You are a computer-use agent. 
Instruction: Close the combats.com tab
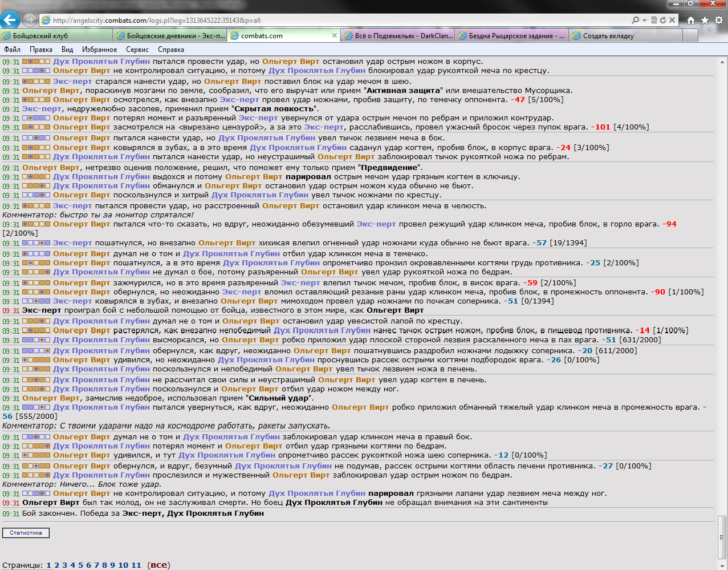coord(335,35)
